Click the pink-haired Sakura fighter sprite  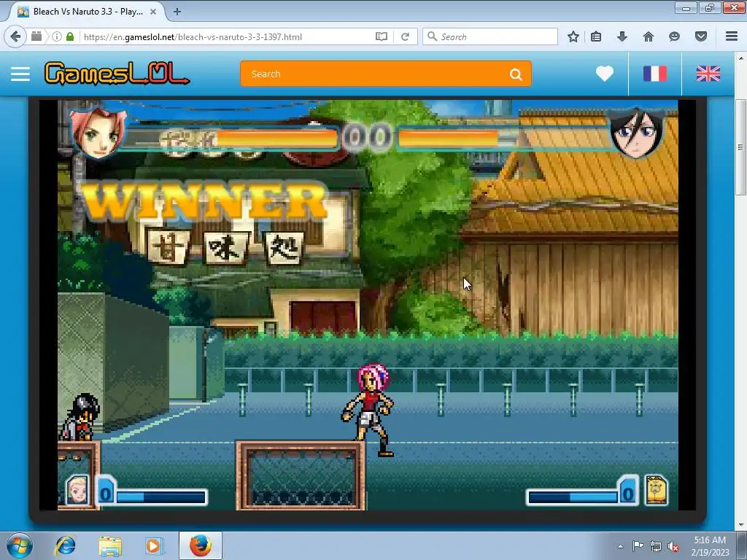click(x=368, y=410)
